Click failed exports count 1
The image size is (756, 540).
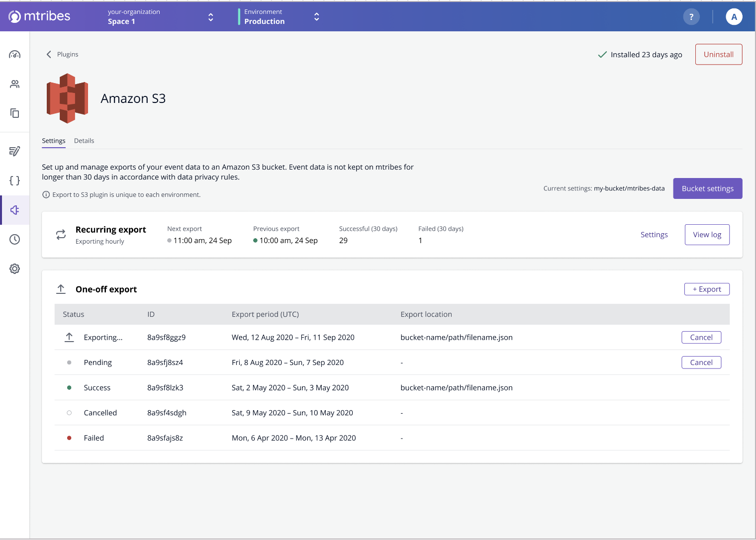pyautogui.click(x=420, y=241)
